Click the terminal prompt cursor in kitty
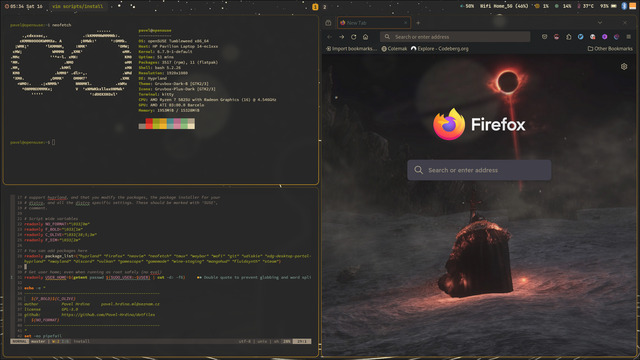Screen dimensions: 640x360 (x=53, y=142)
